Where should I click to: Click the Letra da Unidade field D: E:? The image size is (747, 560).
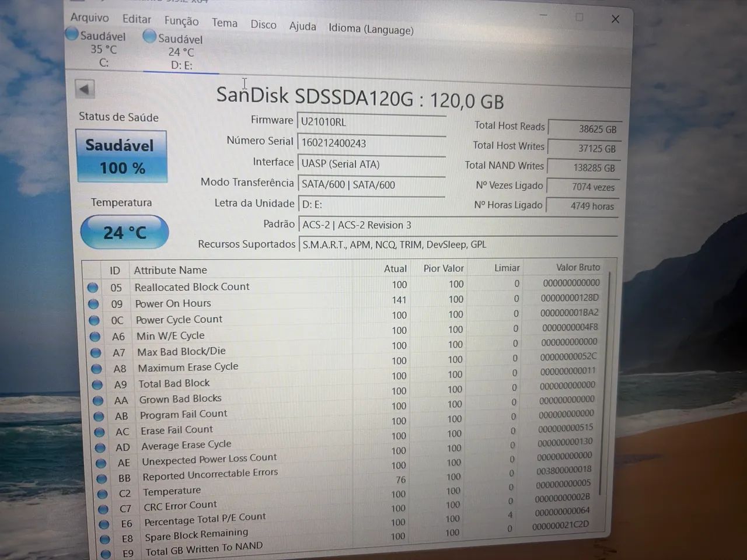click(372, 204)
